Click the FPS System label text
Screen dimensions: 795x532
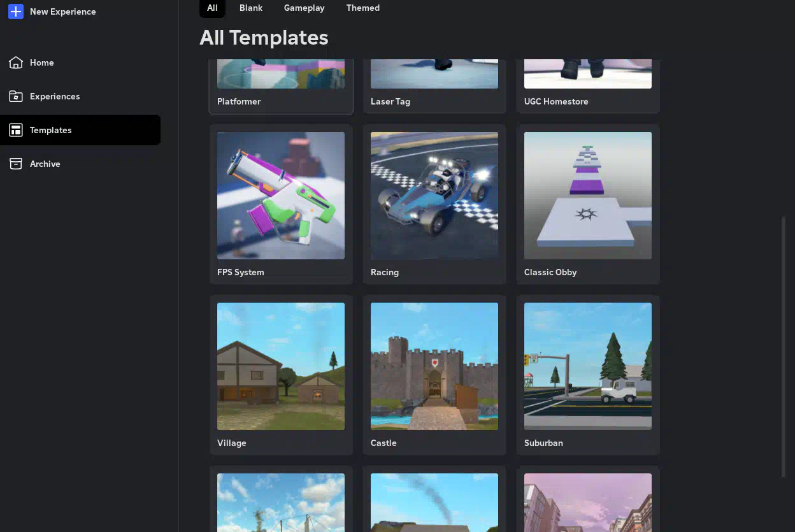(x=241, y=272)
